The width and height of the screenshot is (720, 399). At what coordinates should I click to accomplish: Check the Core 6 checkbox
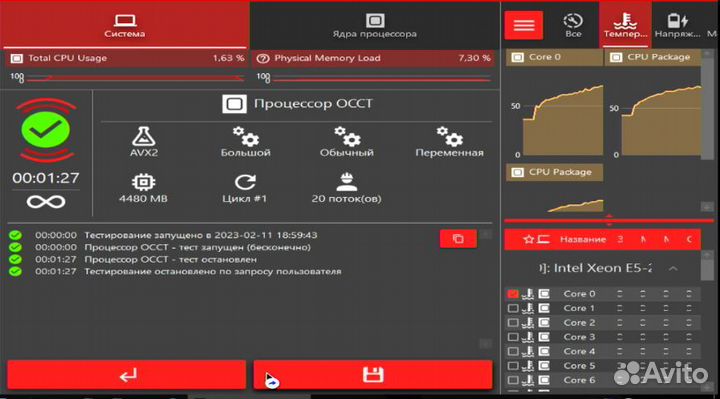(x=513, y=380)
